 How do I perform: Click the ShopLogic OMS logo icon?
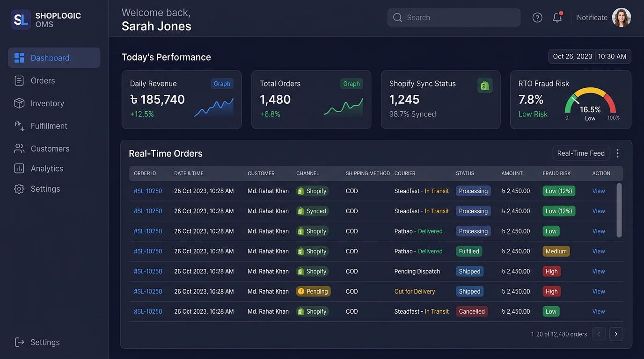click(x=21, y=20)
